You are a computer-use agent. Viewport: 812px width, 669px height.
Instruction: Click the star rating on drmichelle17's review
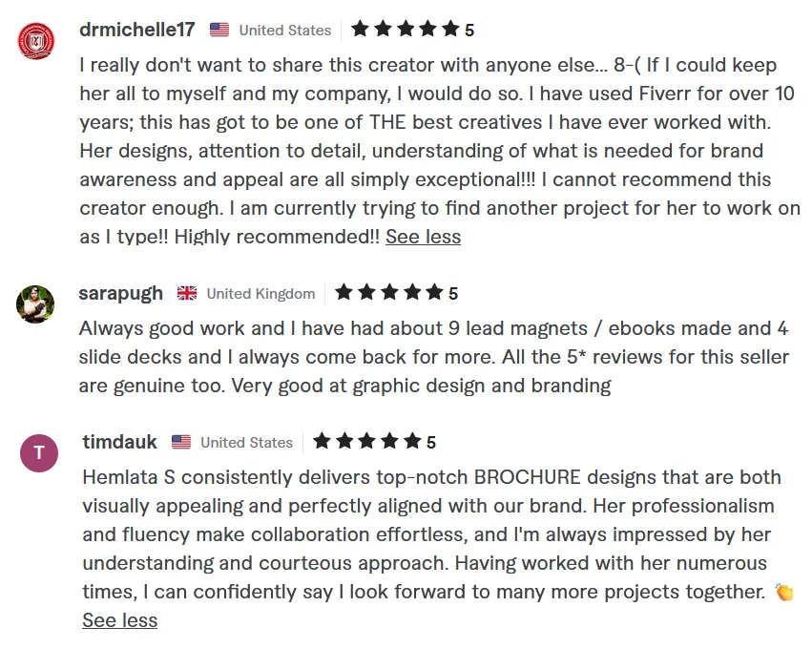click(406, 29)
